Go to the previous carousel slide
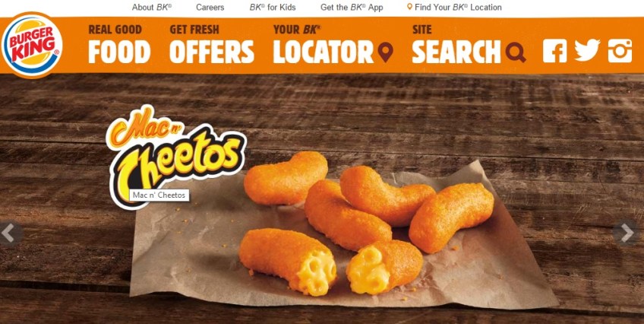Image resolution: width=644 pixels, height=324 pixels. (11, 233)
